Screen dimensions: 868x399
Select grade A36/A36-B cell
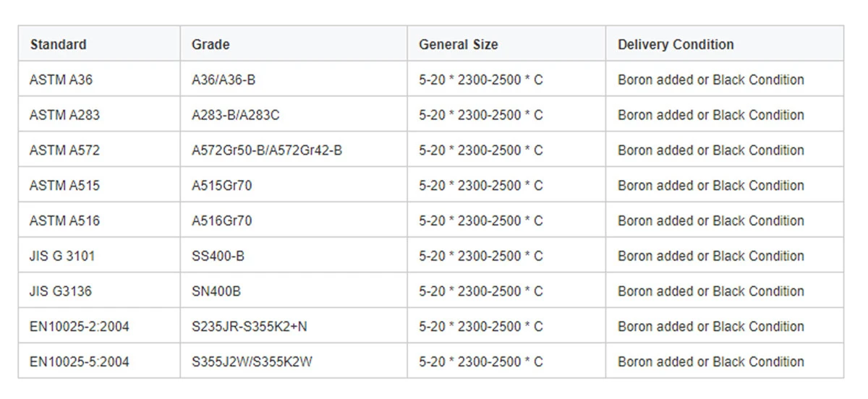(x=294, y=80)
